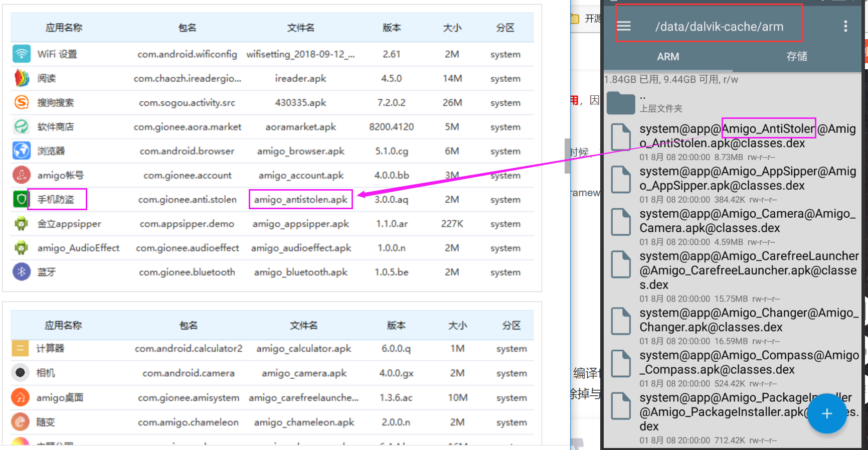Click the 相机 camera icon
868x450 pixels.
click(20, 373)
